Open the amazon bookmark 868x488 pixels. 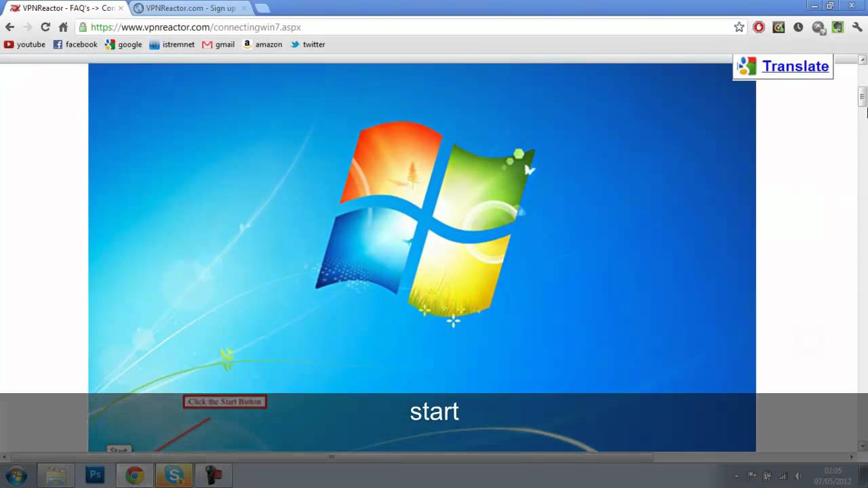coord(262,45)
